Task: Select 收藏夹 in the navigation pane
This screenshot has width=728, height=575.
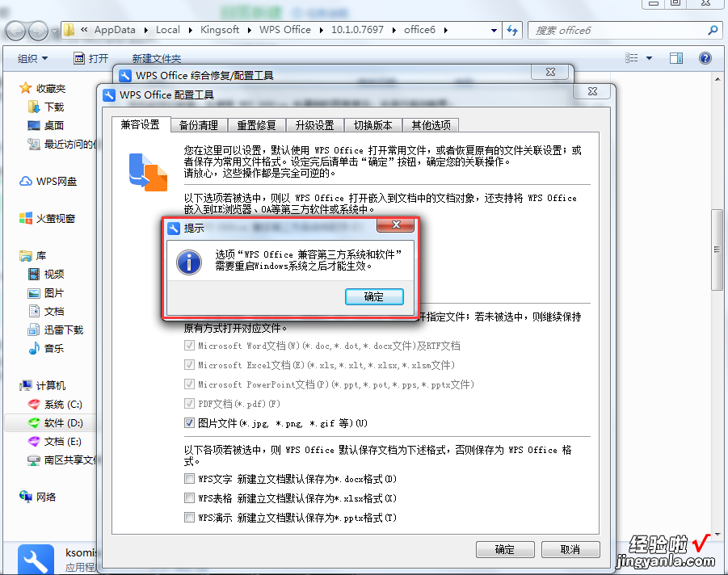Action: [x=42, y=88]
